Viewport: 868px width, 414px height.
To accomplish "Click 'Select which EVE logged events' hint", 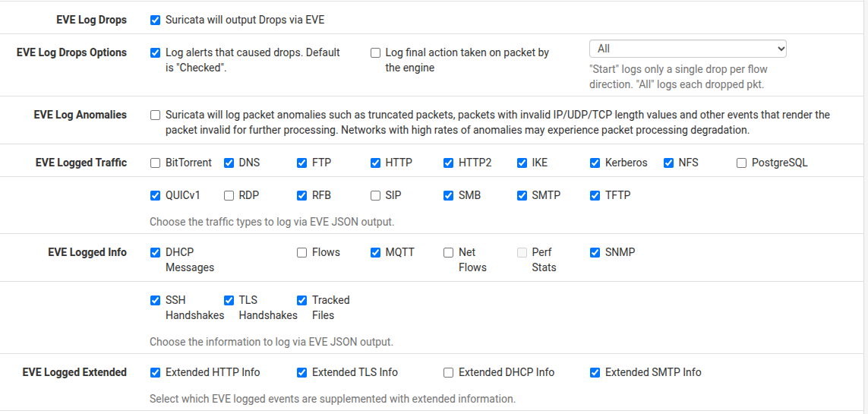I will (333, 399).
